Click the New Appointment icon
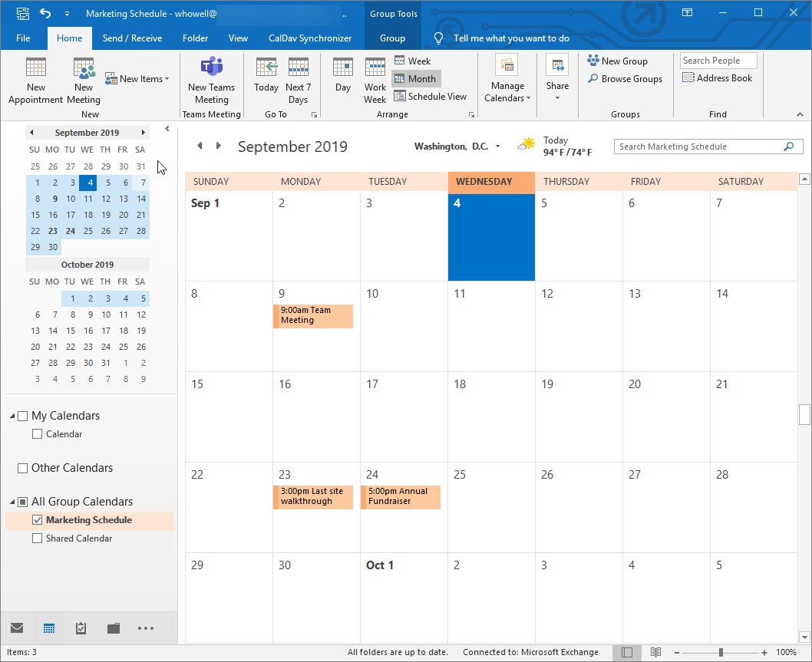 tap(35, 69)
